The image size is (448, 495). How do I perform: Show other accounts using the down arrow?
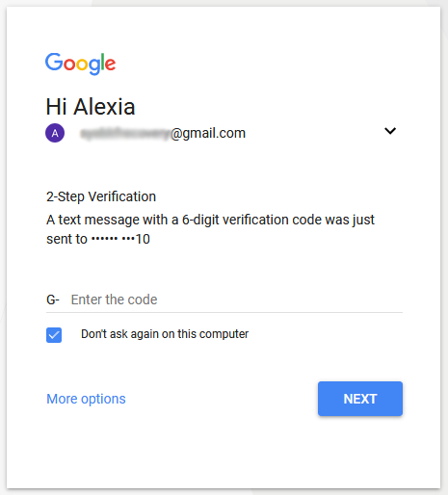390,131
